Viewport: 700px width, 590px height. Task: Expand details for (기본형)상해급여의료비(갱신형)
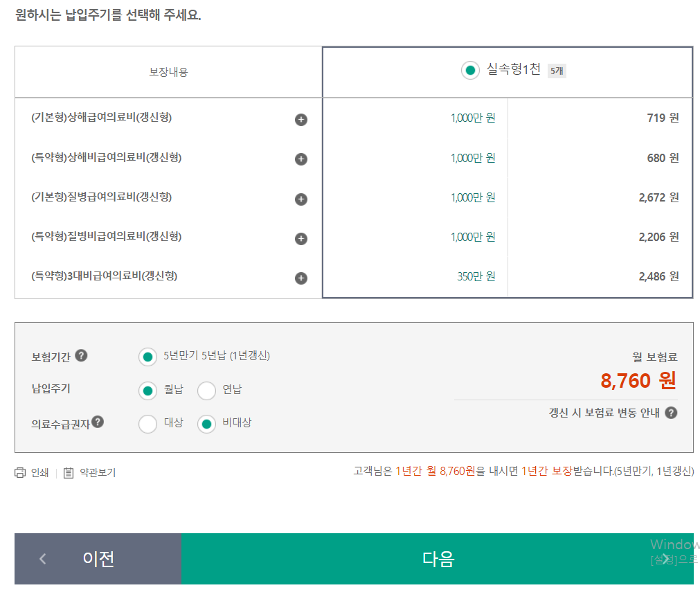(300, 119)
